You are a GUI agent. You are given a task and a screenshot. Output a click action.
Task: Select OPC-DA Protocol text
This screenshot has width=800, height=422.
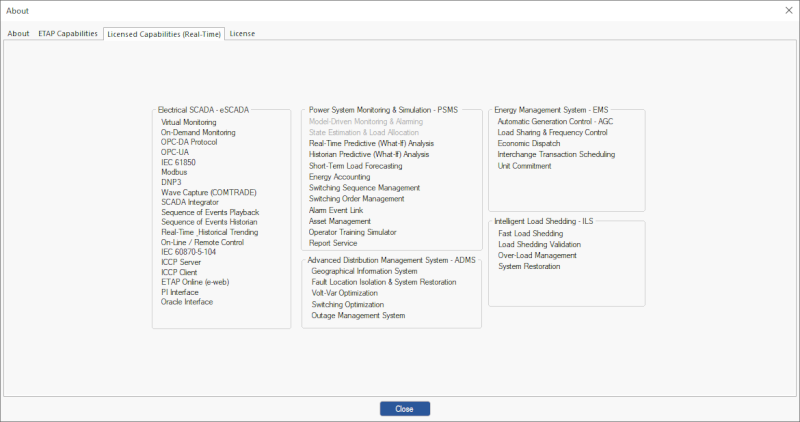tap(189, 142)
